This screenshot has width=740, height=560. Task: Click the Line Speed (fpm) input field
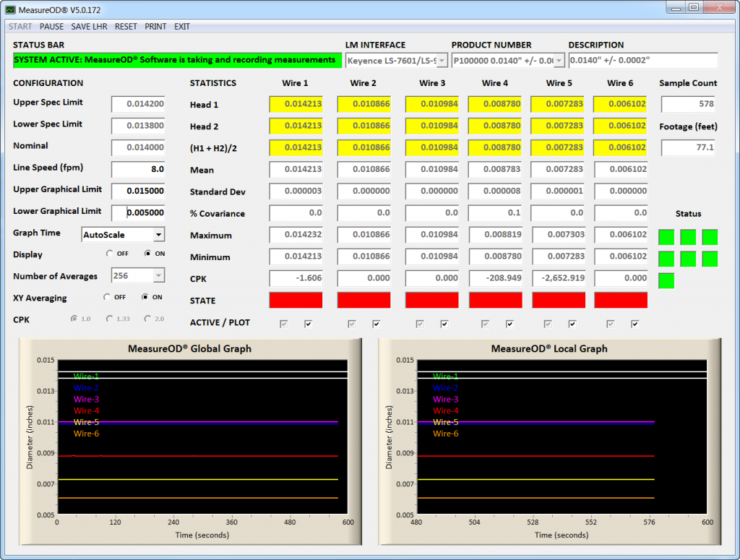(138, 169)
